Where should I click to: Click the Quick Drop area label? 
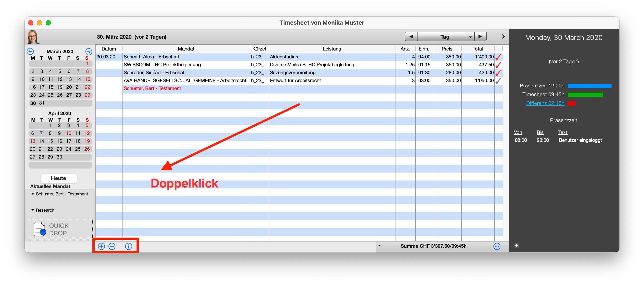tap(59, 229)
